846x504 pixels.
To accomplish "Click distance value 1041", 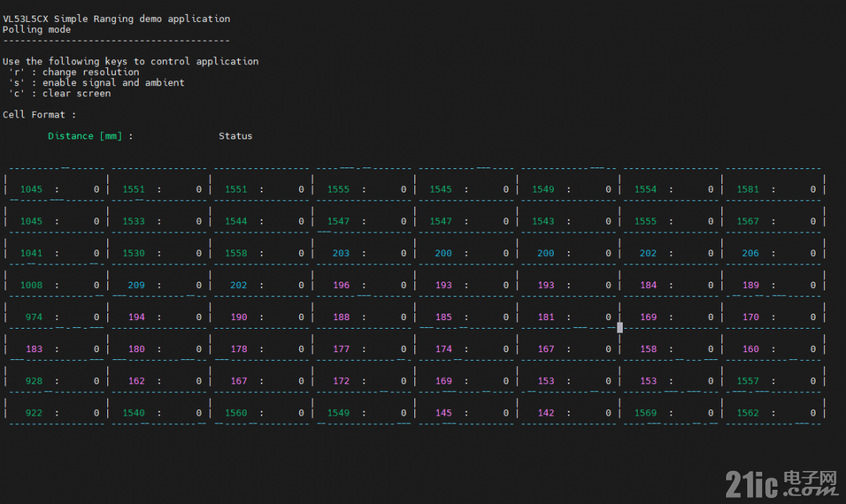I will (x=31, y=253).
